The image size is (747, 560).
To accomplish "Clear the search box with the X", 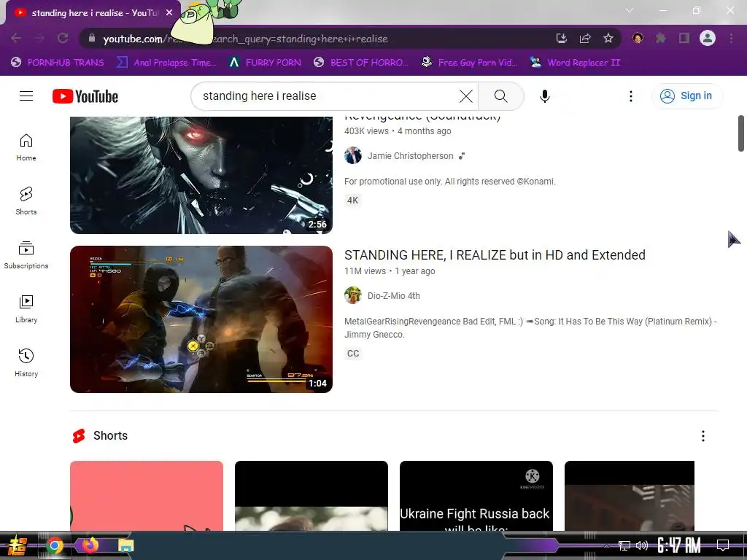I will click(466, 96).
